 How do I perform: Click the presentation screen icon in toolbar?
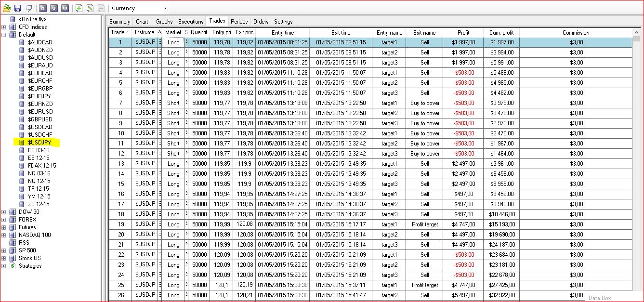point(29,8)
